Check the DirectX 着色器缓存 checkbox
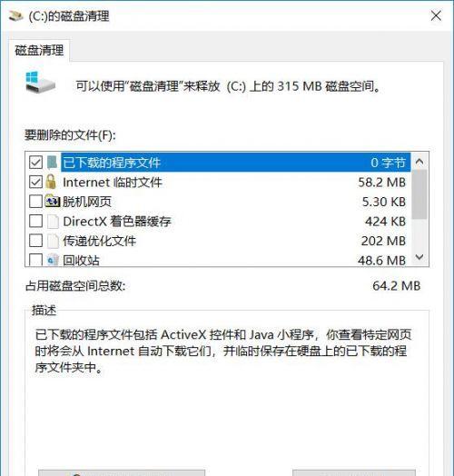 point(35,222)
